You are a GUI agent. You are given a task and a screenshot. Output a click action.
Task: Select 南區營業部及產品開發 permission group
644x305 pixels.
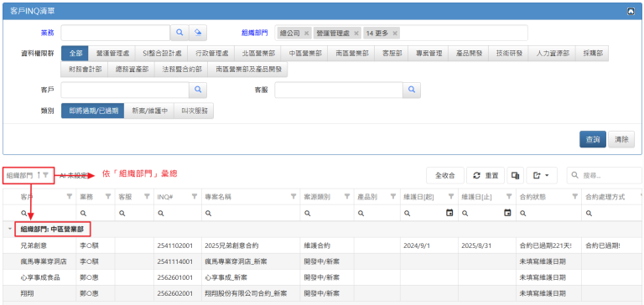[248, 70]
